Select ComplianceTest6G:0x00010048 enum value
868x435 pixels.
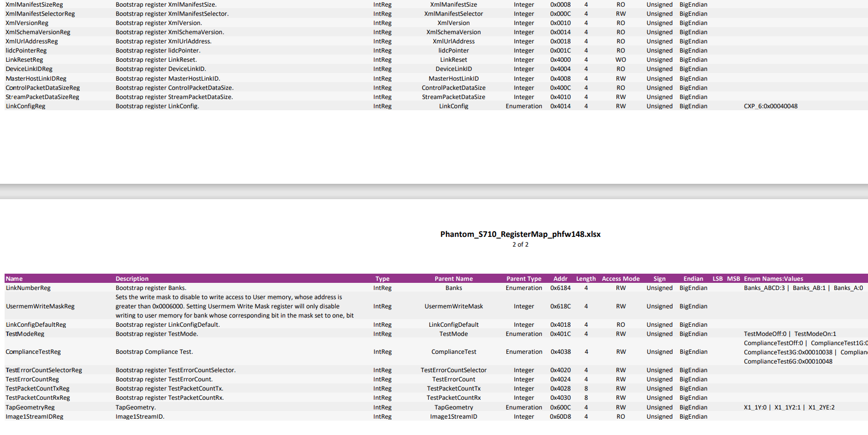point(788,361)
